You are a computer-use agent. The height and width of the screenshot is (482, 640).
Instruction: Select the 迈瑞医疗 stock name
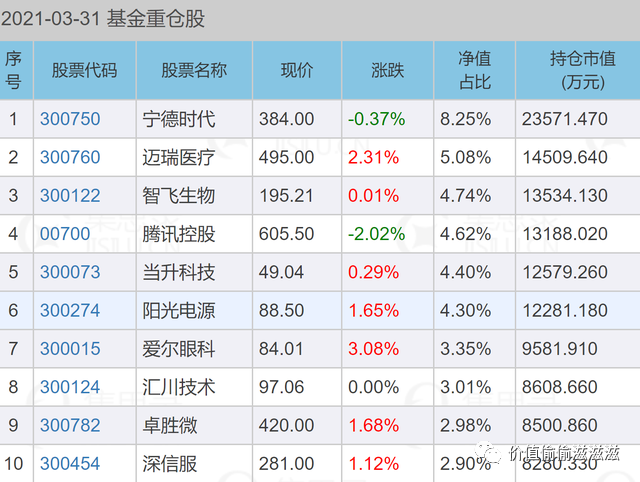coord(179,158)
